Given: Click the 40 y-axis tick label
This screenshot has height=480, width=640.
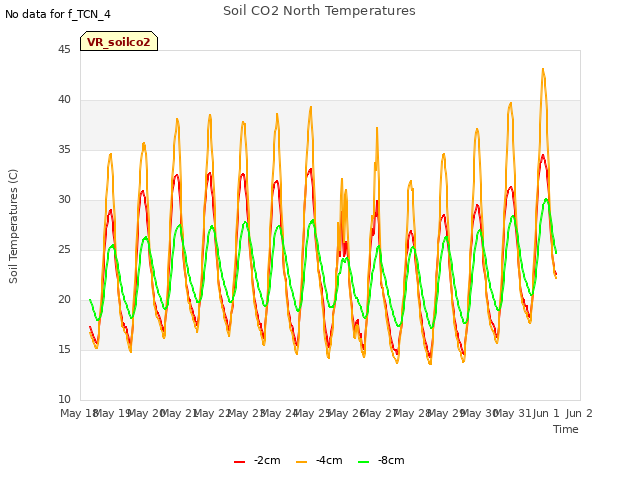Looking at the screenshot, I should click(64, 100).
